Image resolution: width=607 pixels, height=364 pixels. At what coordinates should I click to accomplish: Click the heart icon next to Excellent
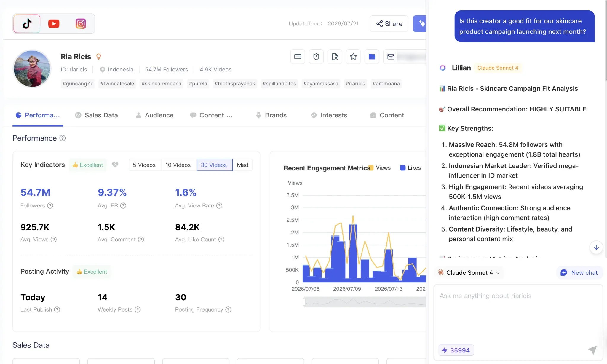click(115, 165)
